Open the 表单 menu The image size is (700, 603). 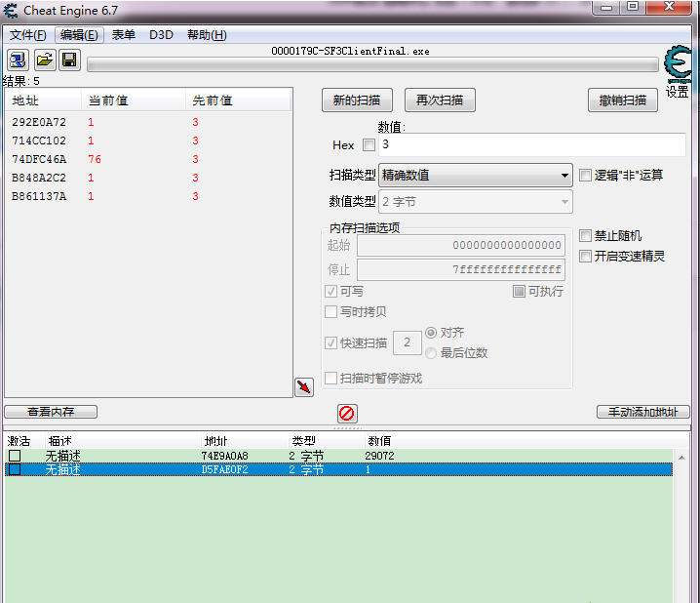click(123, 35)
